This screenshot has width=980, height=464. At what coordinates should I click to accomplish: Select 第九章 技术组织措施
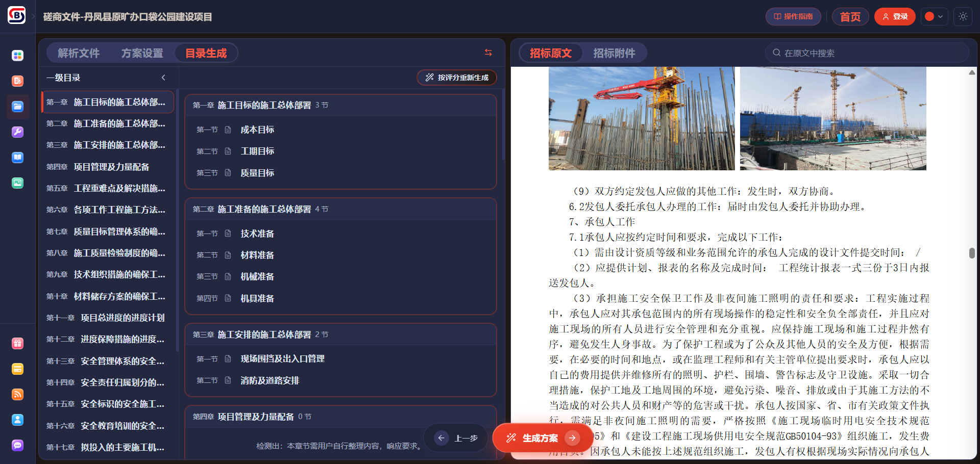pyautogui.click(x=108, y=274)
